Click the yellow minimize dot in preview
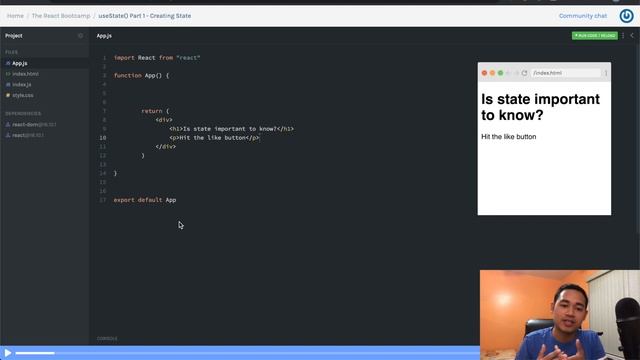This screenshot has width=640, height=360. pos(492,73)
